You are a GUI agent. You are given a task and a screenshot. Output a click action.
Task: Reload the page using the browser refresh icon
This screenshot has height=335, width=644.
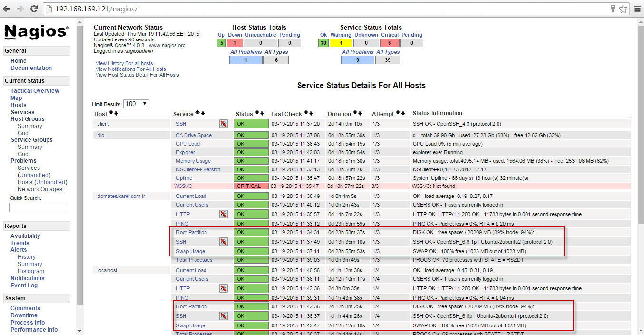click(x=34, y=9)
